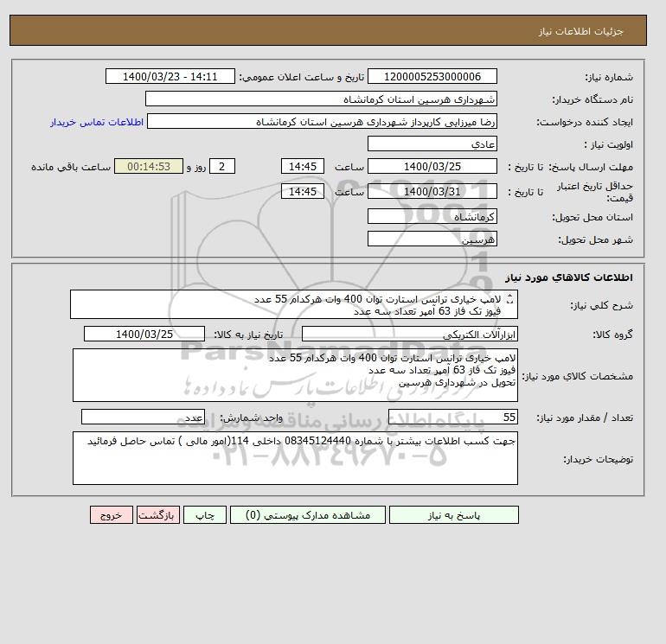
Task: Click the جزئیات اطلاعات نیاز header title
Action: coord(580,31)
